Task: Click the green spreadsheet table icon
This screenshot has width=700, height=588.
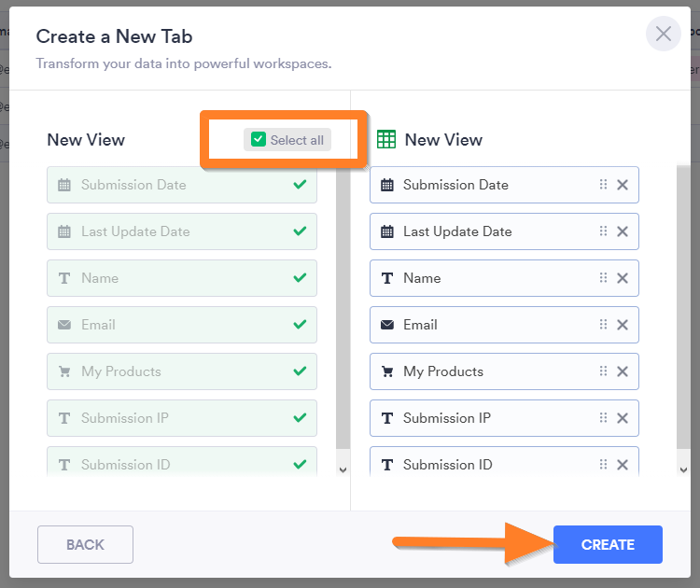Action: tap(385, 140)
